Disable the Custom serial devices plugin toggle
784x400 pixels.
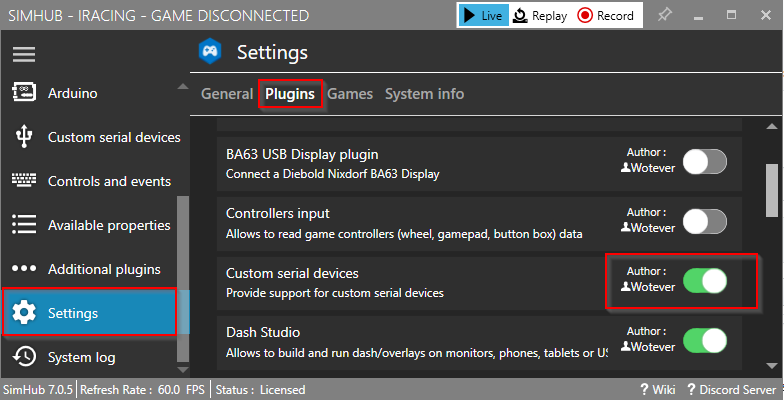click(704, 280)
